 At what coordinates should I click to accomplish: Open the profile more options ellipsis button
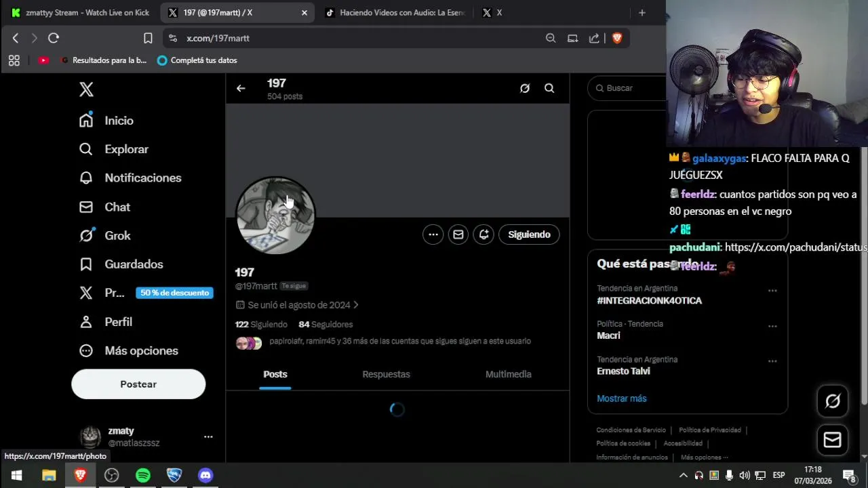[x=433, y=235]
